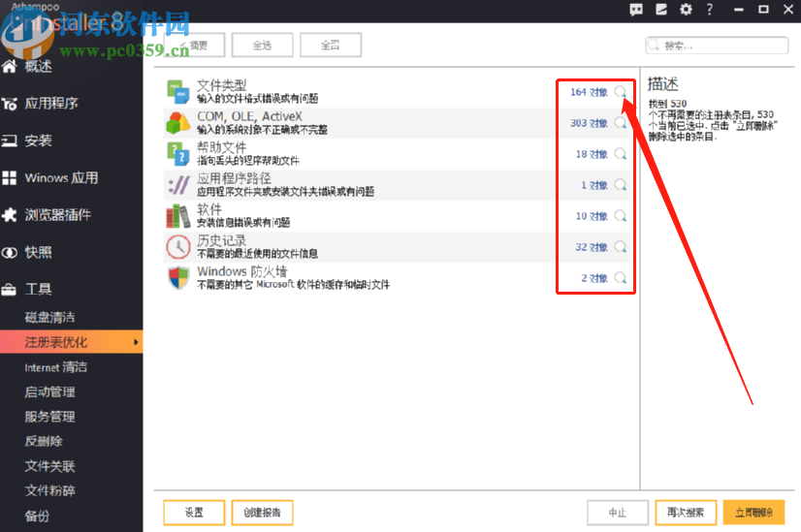
Task: Click the snapshot icon beside 快照
Action: tap(9, 252)
